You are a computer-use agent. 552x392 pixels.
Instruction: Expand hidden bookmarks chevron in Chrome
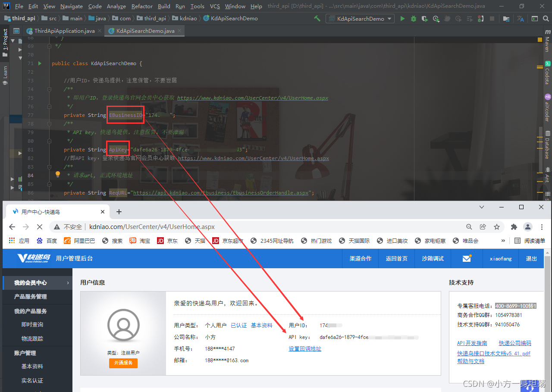tap(503, 241)
